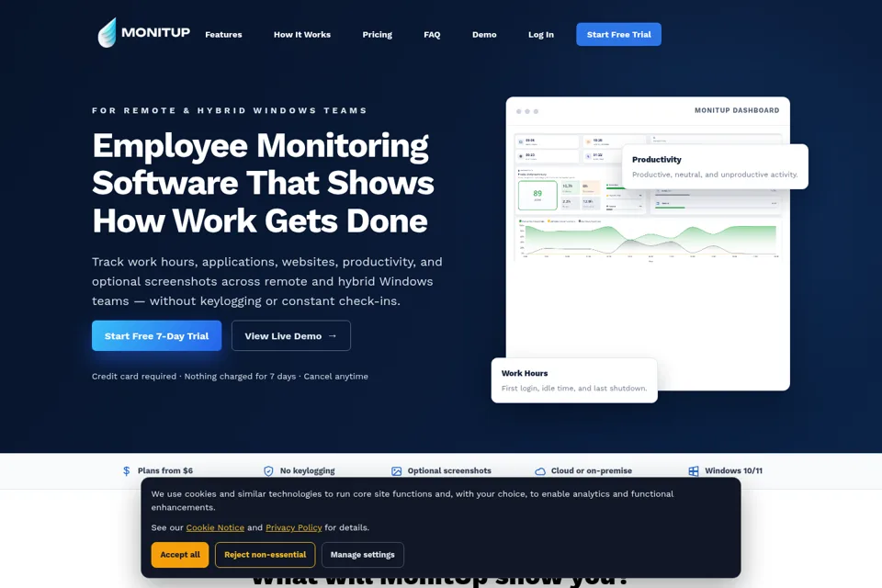The image size is (882, 588).
Task: Click the MONITUP DASHBOARD title text
Action: (737, 110)
